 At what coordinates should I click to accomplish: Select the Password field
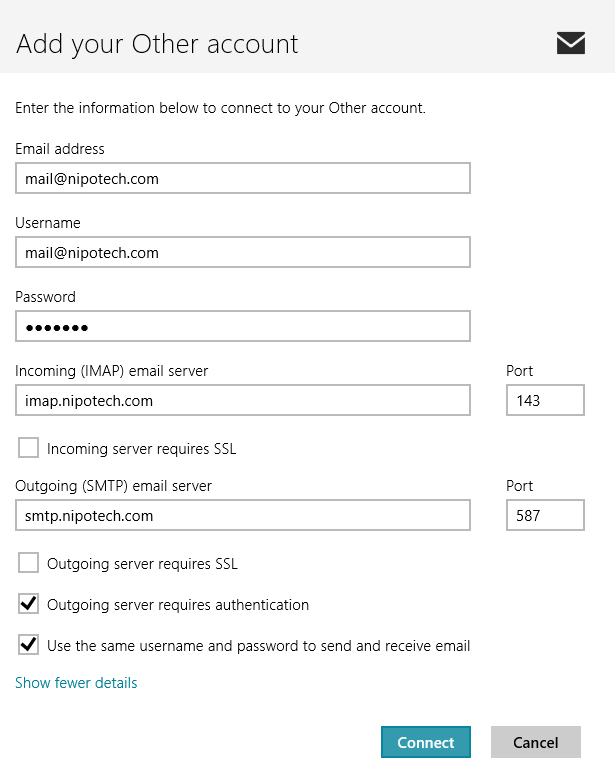click(243, 326)
